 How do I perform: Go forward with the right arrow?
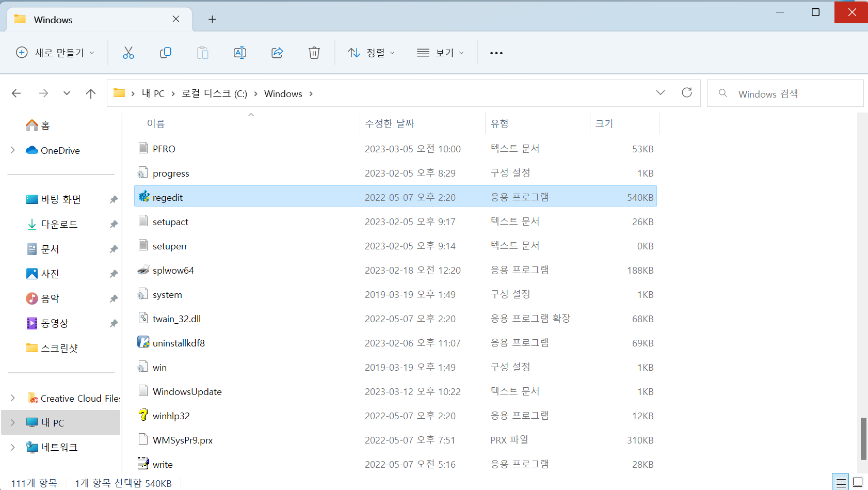(x=44, y=93)
